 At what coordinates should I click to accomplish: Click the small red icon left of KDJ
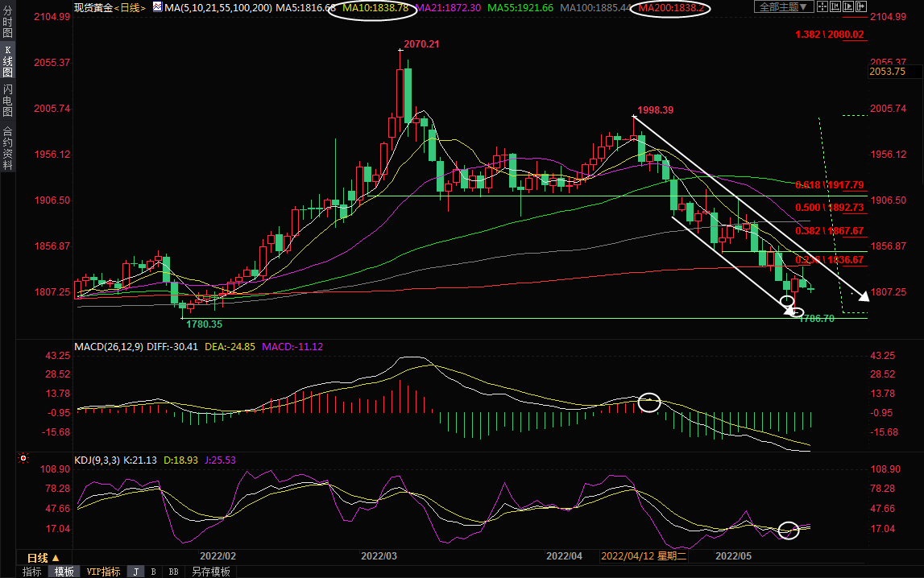click(x=23, y=460)
